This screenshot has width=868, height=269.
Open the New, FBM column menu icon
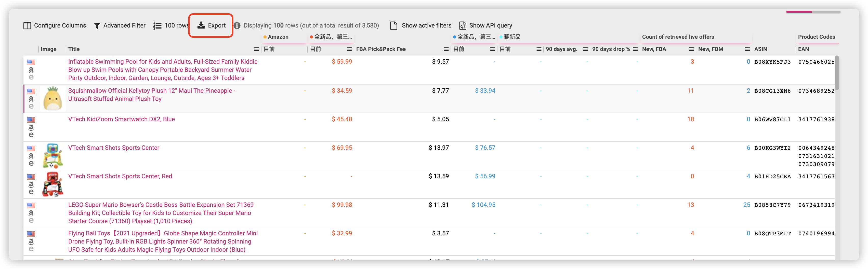pyautogui.click(x=747, y=49)
